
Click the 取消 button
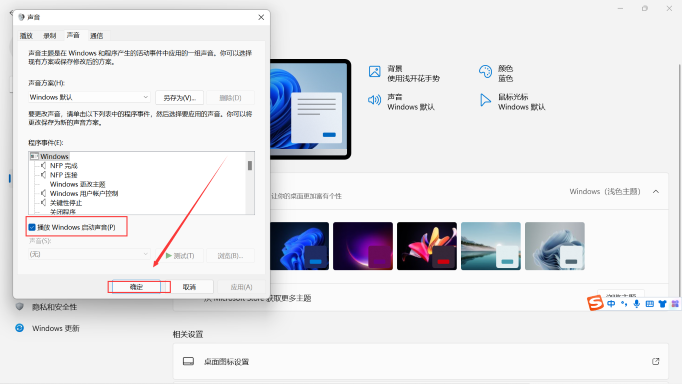click(189, 287)
